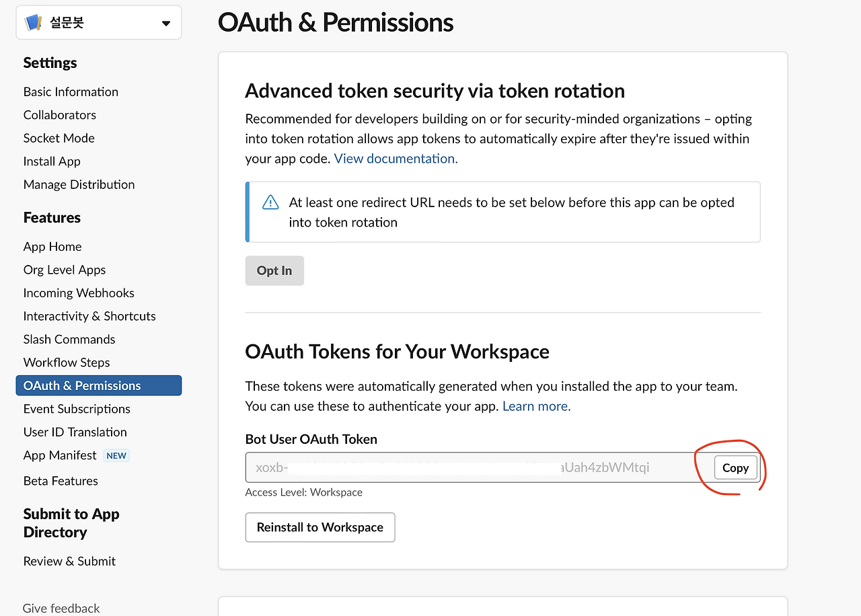
Task: Open Manage Distribution page
Action: click(79, 184)
